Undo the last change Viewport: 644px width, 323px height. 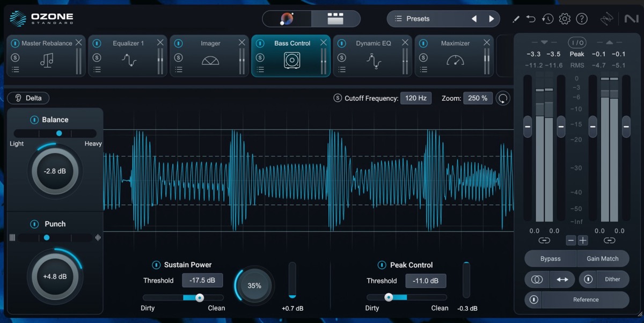[531, 18]
